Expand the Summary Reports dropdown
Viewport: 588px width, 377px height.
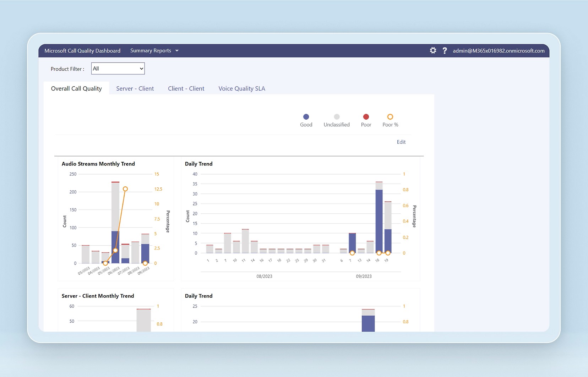(x=151, y=51)
